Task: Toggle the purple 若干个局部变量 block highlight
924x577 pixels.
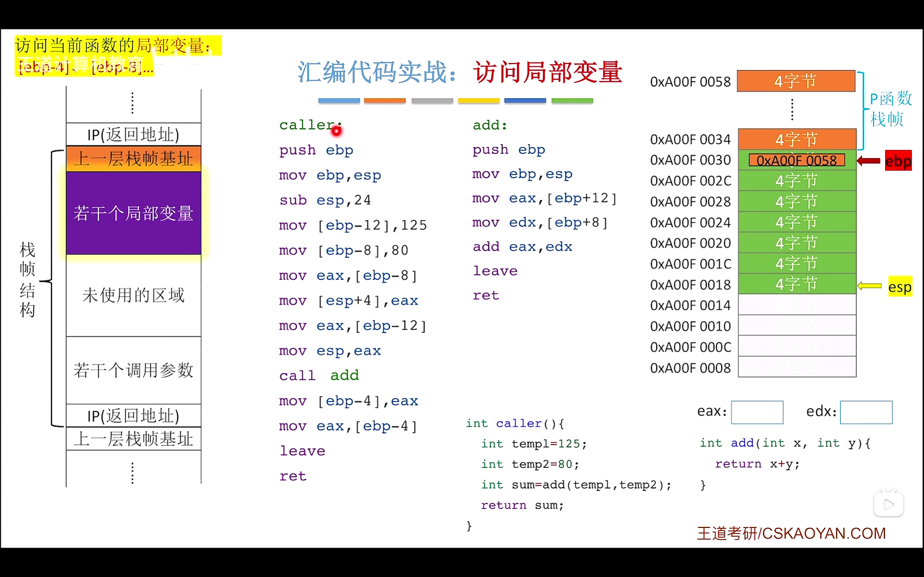Action: click(x=133, y=214)
